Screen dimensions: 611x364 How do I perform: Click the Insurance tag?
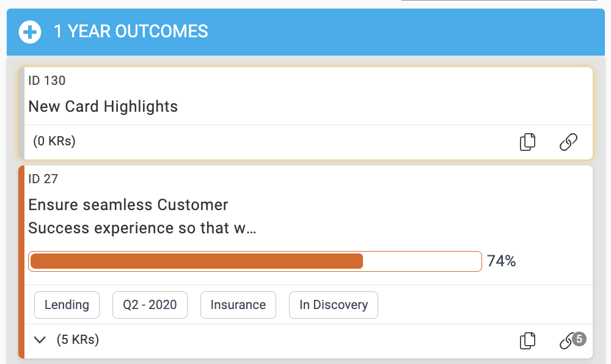click(x=238, y=305)
